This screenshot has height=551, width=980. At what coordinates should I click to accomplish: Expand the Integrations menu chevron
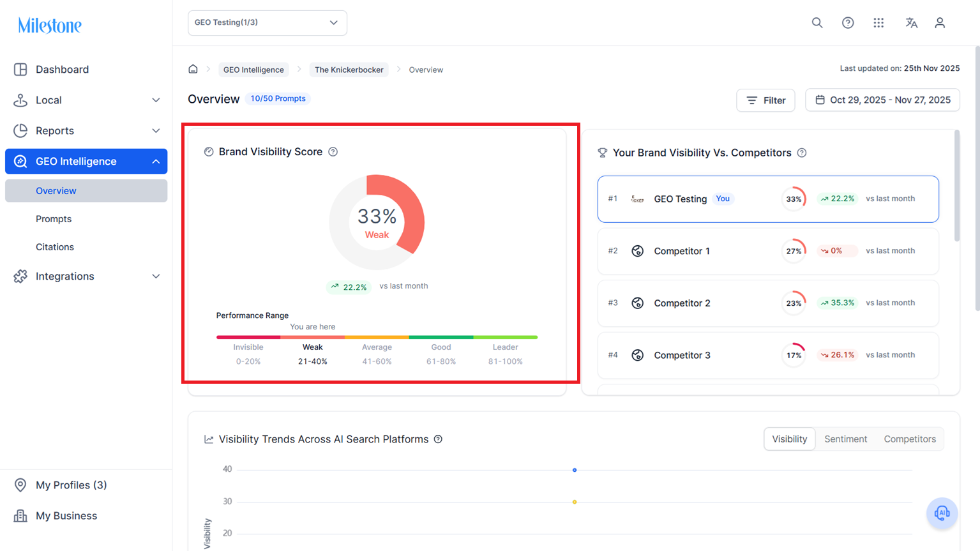click(x=156, y=276)
